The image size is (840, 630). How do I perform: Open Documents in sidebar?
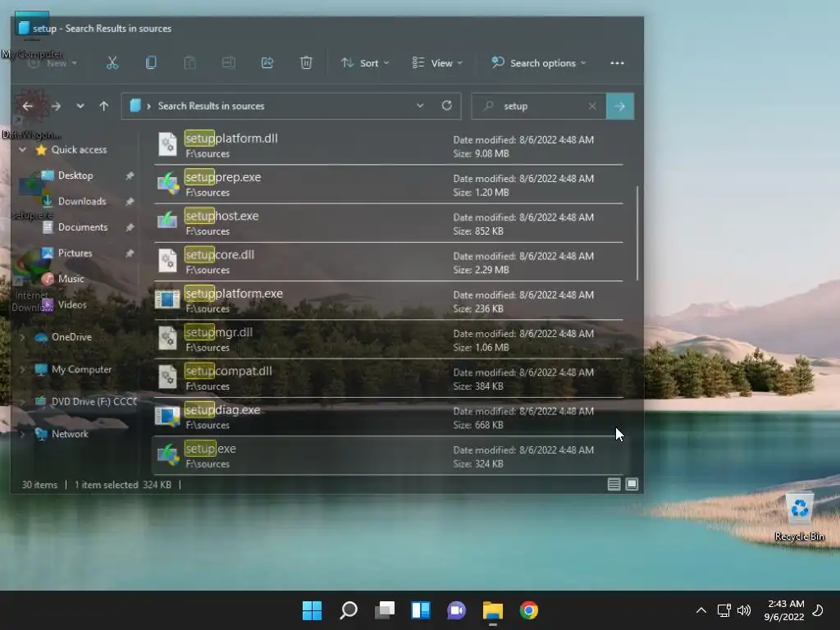[x=83, y=227]
